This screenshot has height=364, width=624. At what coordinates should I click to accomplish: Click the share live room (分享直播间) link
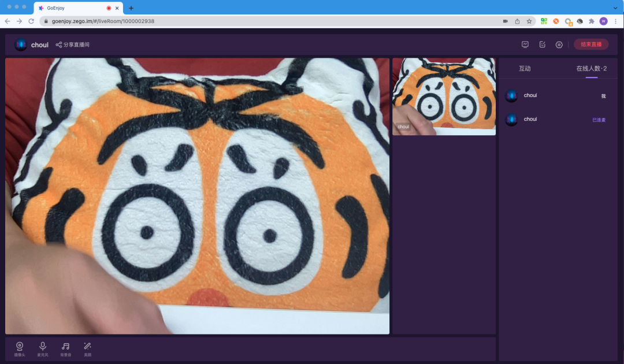(x=73, y=45)
